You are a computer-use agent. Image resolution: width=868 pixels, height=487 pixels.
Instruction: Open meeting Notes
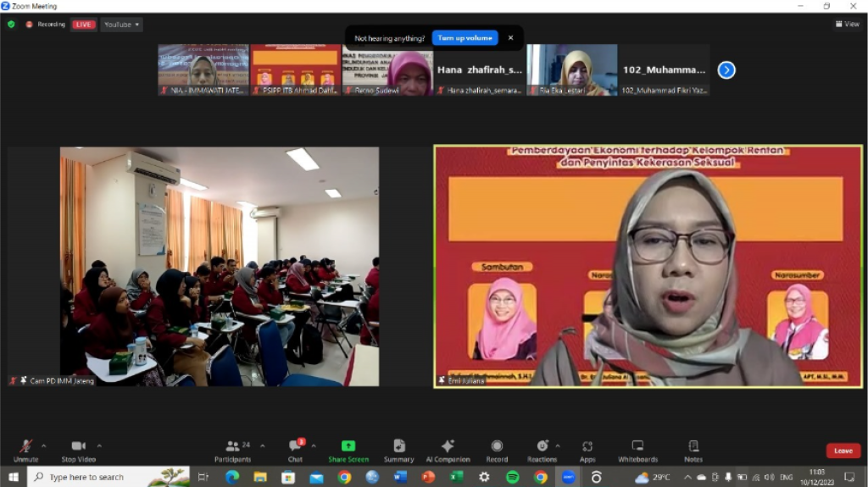tap(693, 450)
